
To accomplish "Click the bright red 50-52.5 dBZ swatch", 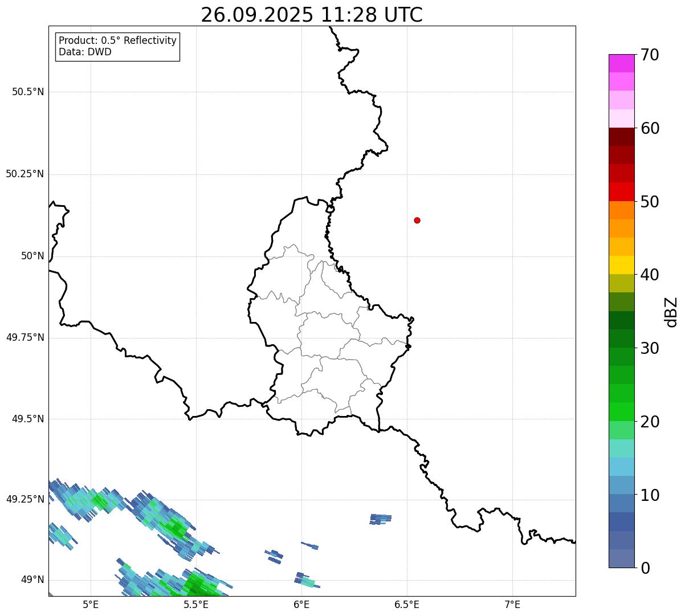I will pos(621,192).
